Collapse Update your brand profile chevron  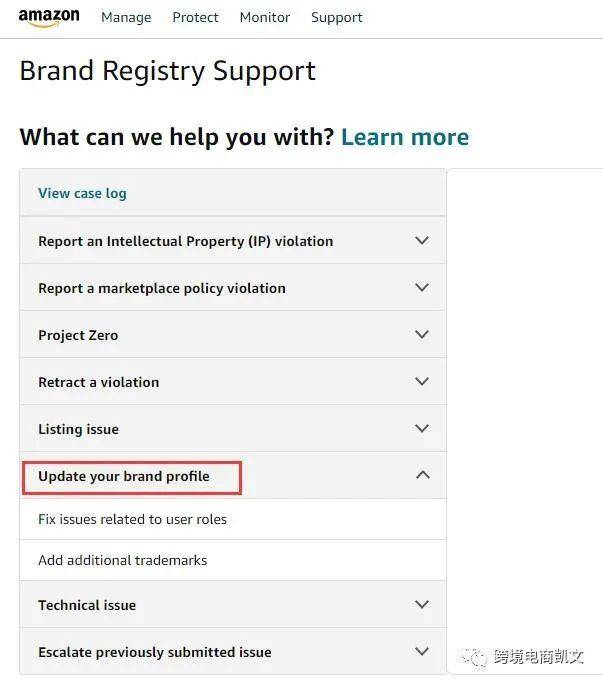pos(422,476)
